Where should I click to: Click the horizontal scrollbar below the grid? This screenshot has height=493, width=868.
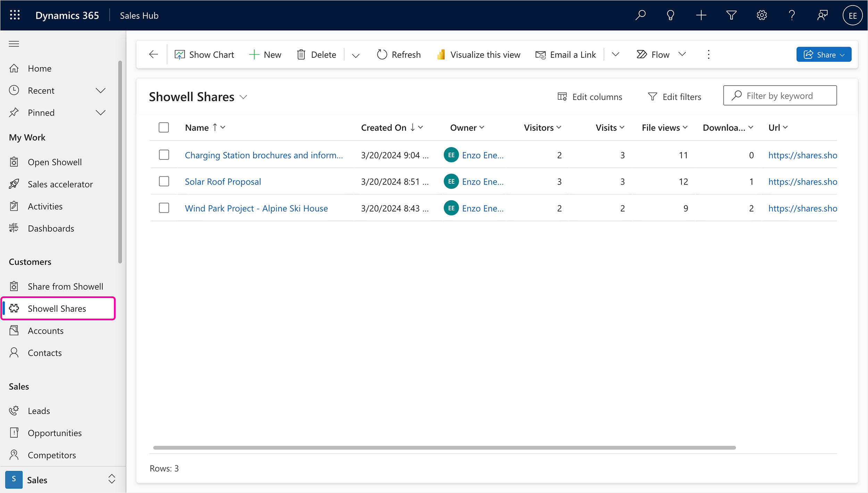tap(444, 448)
